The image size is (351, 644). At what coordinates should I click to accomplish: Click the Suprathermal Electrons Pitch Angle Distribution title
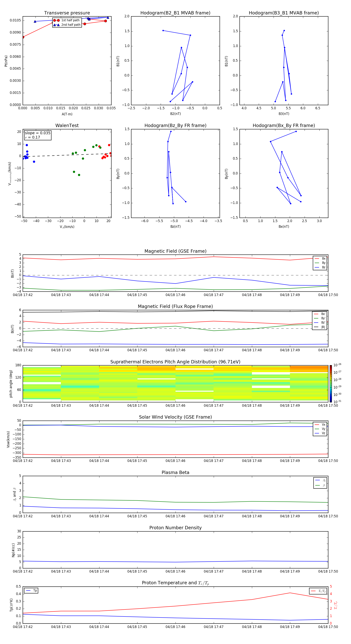[x=175, y=362]
